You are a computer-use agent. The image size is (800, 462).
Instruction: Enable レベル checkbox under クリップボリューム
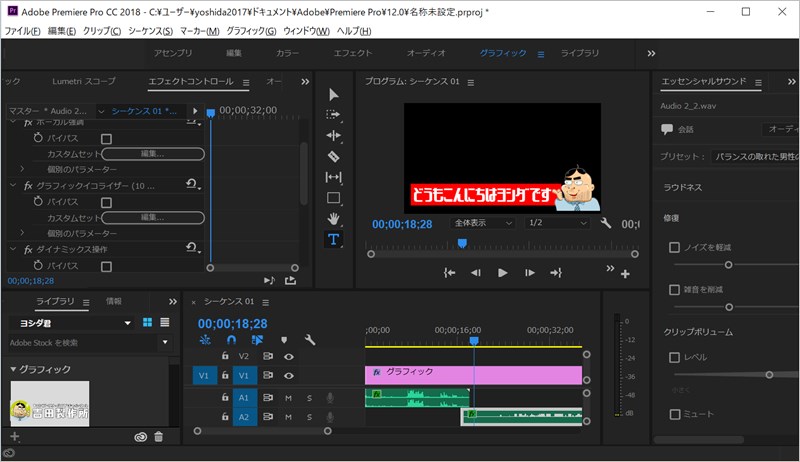[x=674, y=357]
